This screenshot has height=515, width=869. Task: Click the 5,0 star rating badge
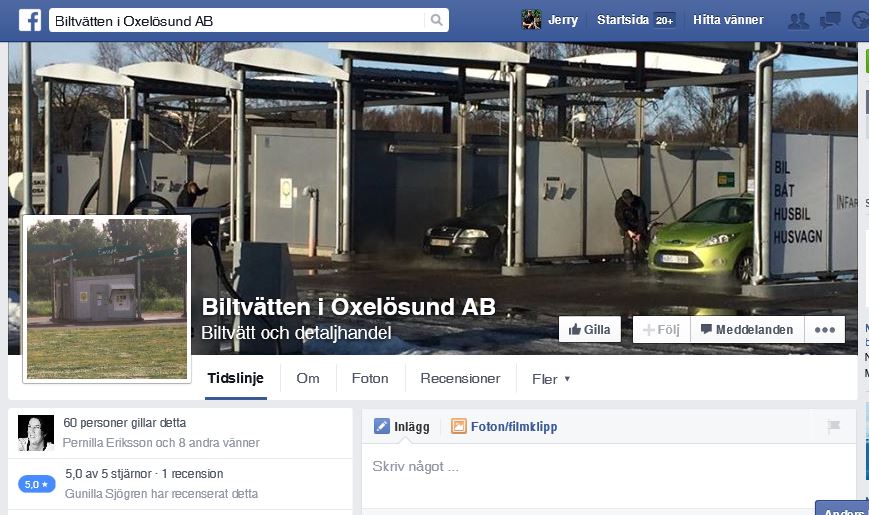coord(37,484)
